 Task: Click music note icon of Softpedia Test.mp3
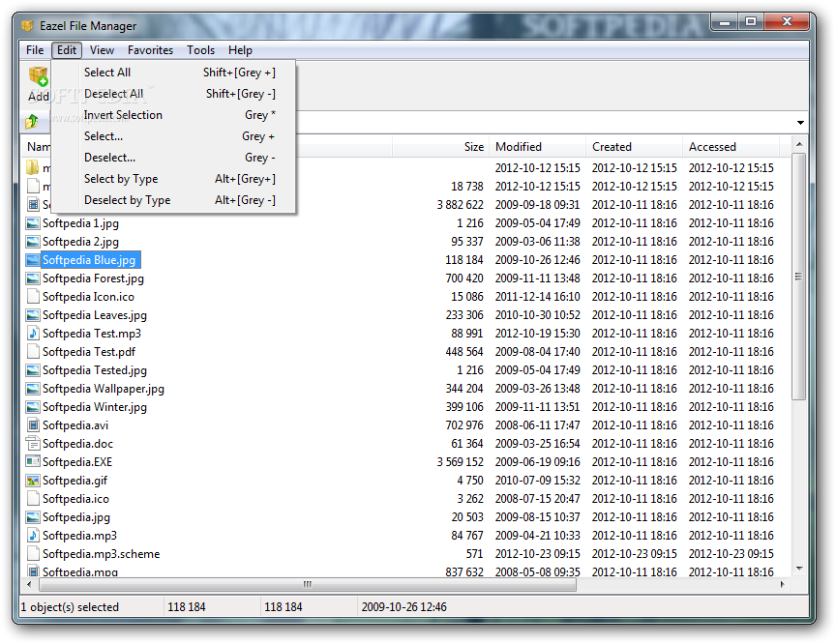[x=33, y=334]
